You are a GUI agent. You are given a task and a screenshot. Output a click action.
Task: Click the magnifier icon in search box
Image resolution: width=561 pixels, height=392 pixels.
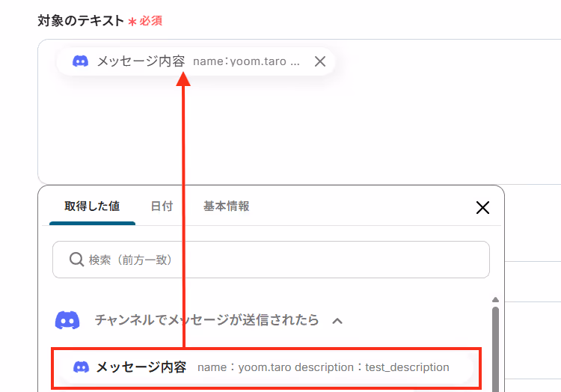[x=76, y=260]
